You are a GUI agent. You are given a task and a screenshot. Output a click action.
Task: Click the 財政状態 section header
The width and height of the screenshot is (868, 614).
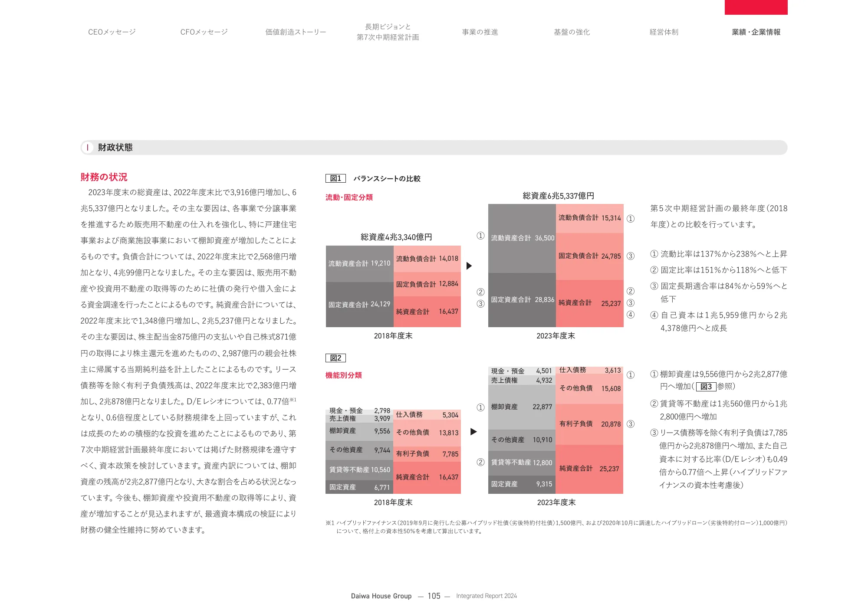click(x=434, y=148)
